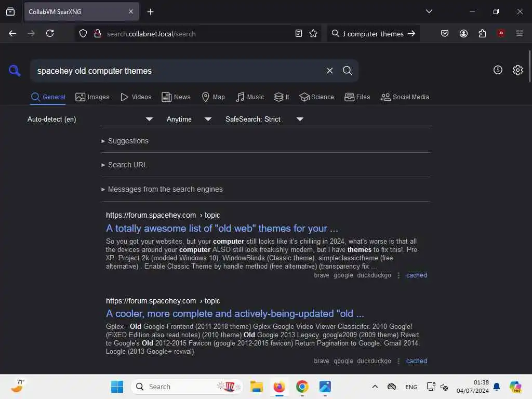
Task: Expand the Search URL section
Action: [x=124, y=165]
